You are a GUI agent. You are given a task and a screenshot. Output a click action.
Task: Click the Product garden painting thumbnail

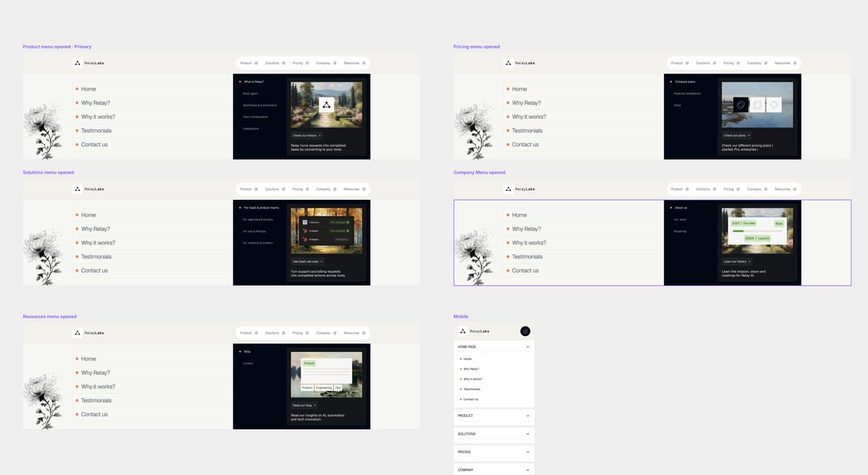coord(326,105)
